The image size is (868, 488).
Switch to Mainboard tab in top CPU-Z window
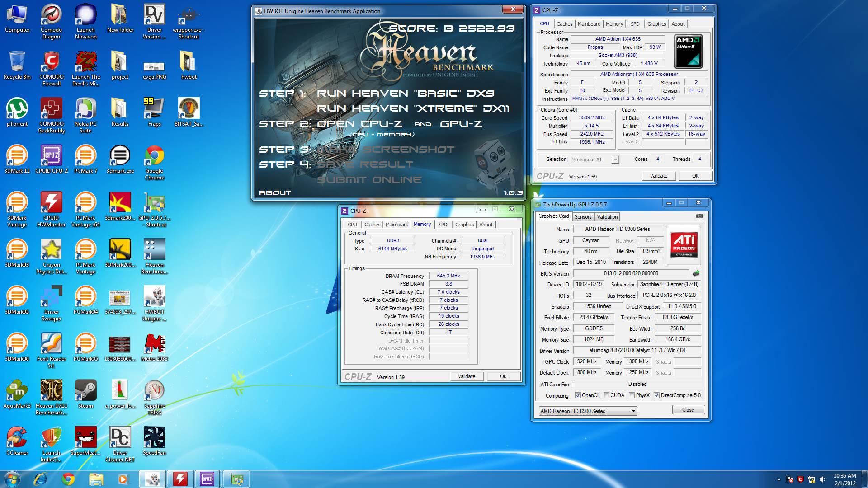coord(589,24)
